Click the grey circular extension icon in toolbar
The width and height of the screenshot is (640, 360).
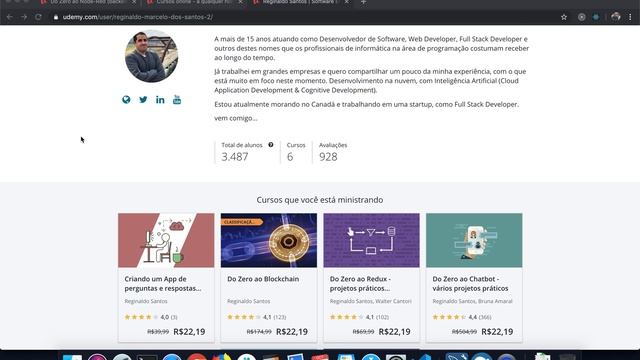[582, 17]
